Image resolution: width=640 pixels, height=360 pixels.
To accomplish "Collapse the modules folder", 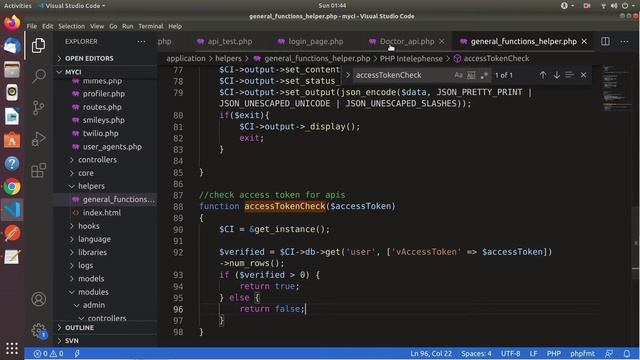I will tap(93, 292).
